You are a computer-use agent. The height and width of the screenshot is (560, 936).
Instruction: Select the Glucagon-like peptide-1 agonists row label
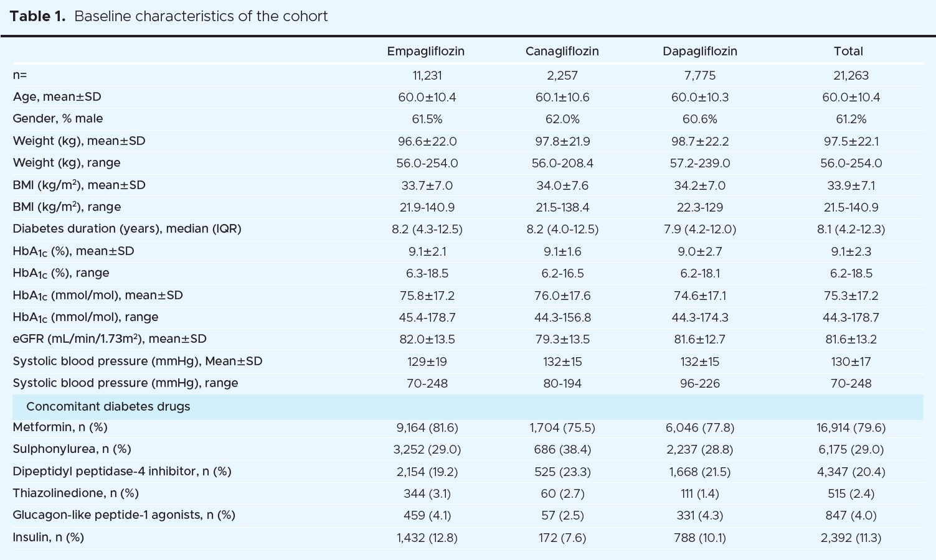[123, 515]
